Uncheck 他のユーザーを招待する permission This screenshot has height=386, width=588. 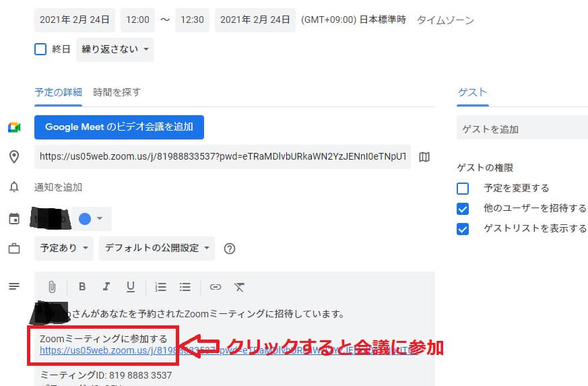coord(463,209)
